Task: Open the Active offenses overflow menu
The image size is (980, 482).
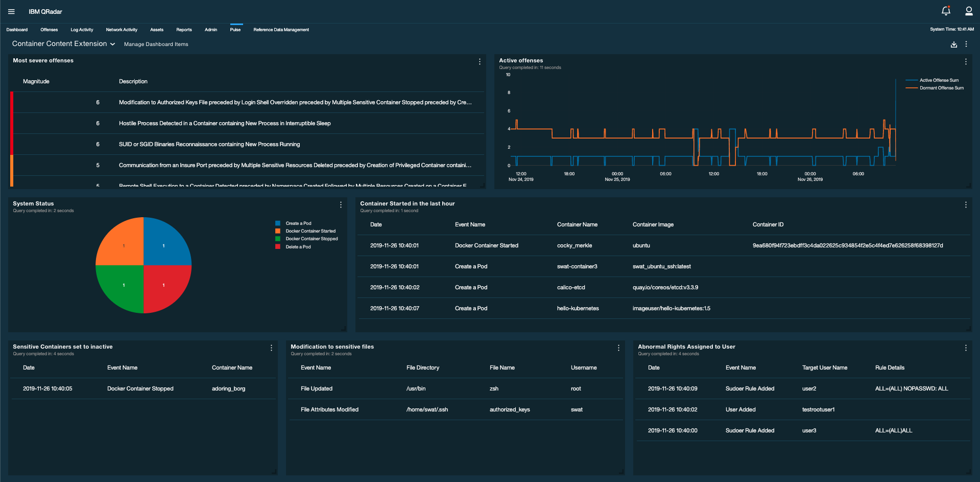Action: 966,61
